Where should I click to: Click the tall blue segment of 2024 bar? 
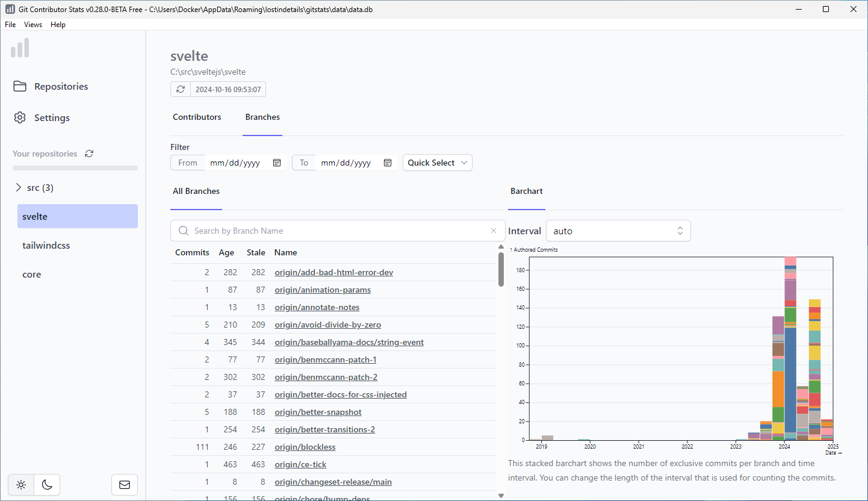[790, 379]
